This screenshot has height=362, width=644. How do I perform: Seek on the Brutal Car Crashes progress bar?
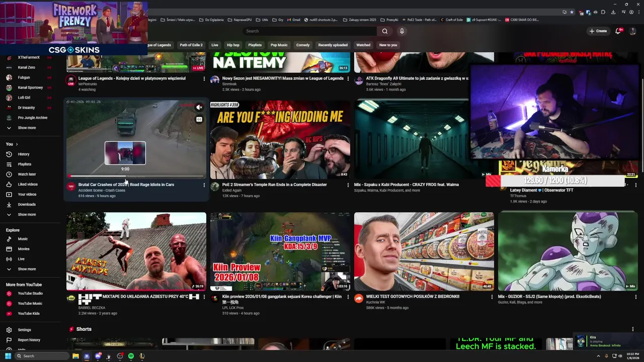136,176
